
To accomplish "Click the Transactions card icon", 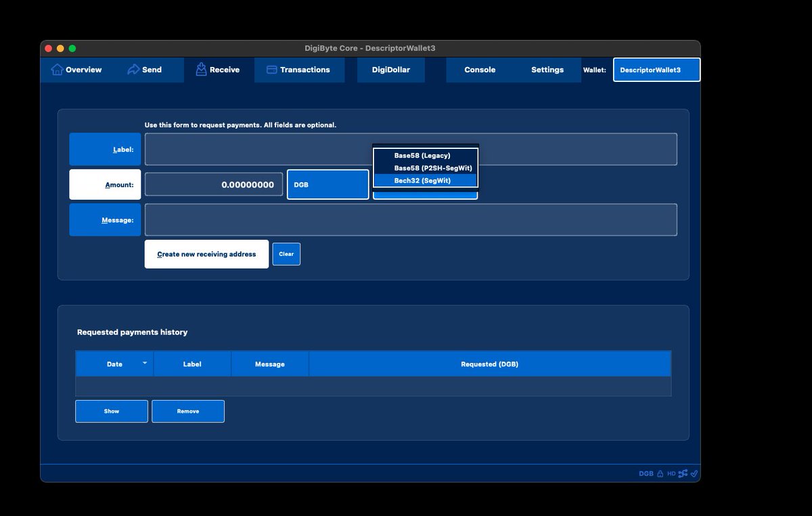I will click(x=273, y=69).
